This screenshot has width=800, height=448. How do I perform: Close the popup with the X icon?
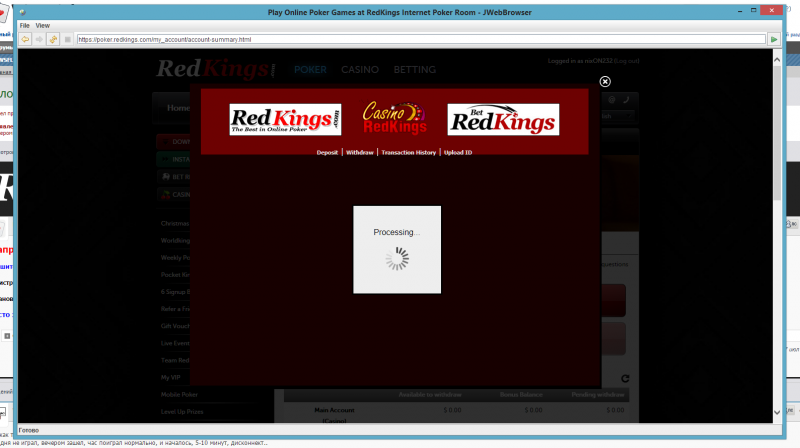(x=605, y=82)
